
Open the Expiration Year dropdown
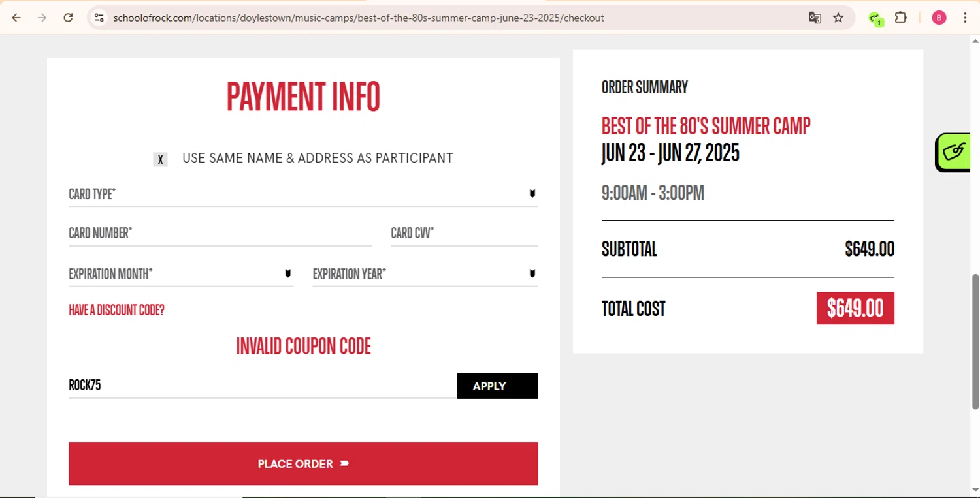point(425,274)
